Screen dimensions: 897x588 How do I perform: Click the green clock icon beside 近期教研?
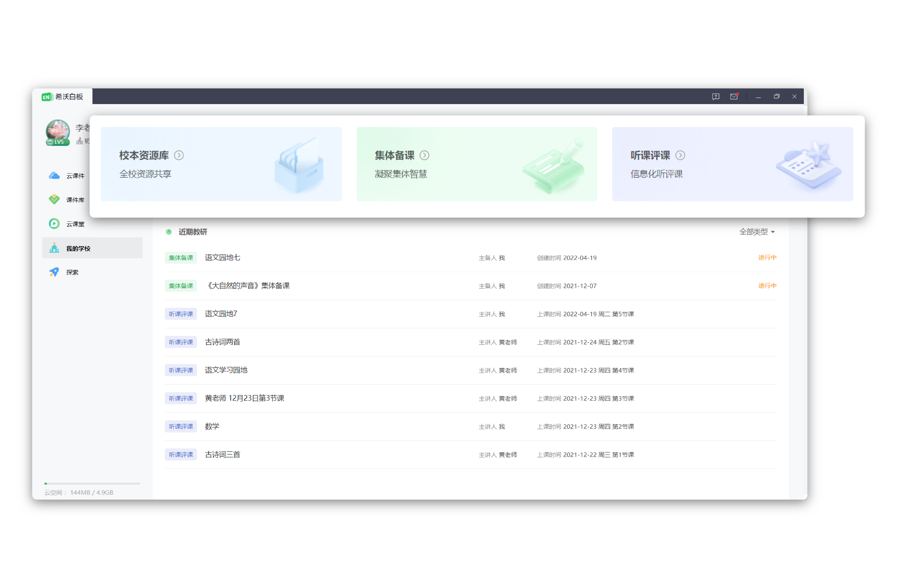pos(169,232)
